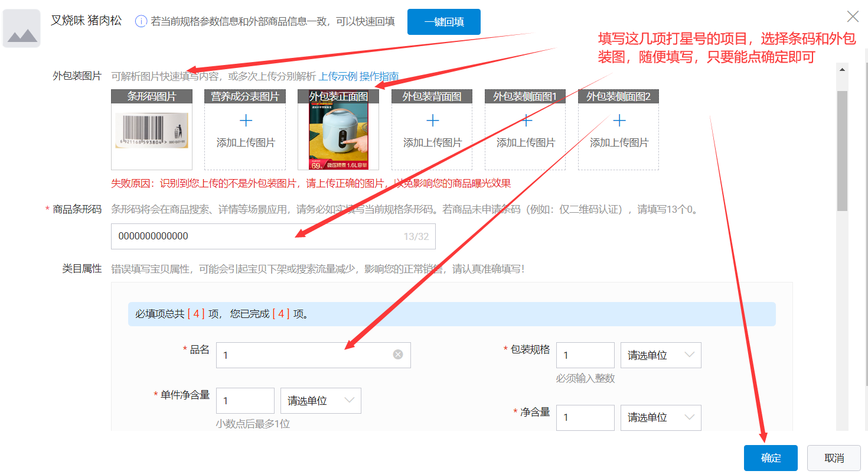Click the plus icon under 外包装侧面图2
The height and width of the screenshot is (474, 868).
tap(619, 121)
